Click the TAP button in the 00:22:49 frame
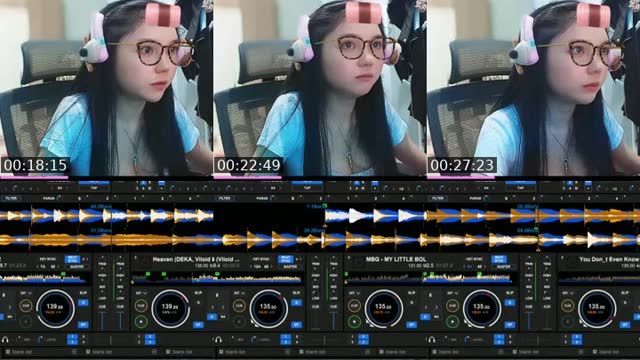Viewport: 640px width, 360px height. 307,188
